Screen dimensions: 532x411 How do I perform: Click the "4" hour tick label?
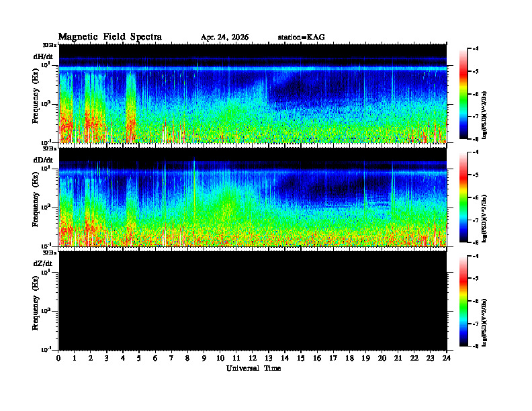point(123,359)
